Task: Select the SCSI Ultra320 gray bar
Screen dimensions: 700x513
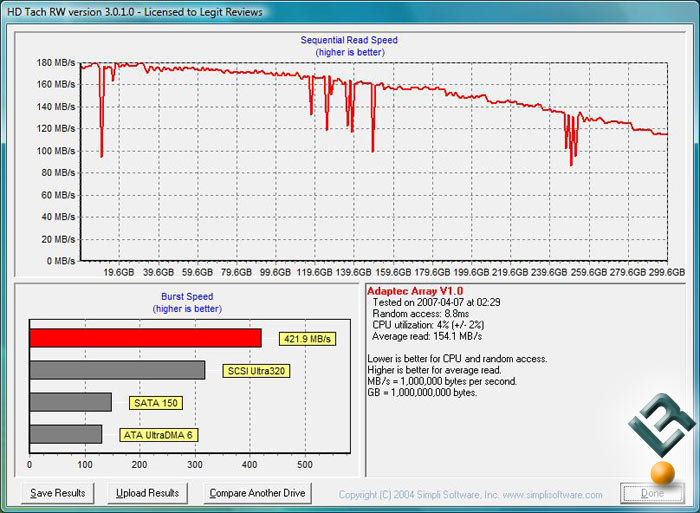Action: [117, 370]
